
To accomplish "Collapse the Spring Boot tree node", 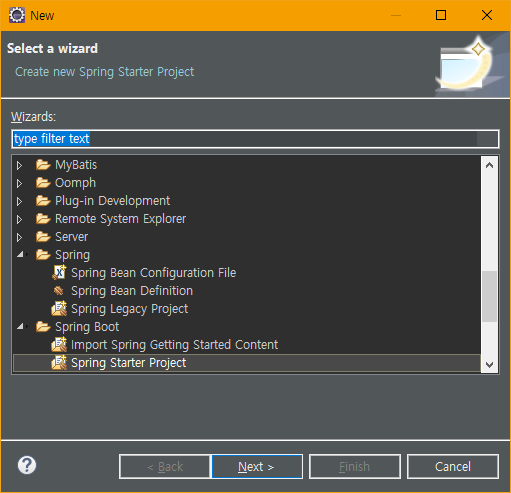I will coord(21,327).
